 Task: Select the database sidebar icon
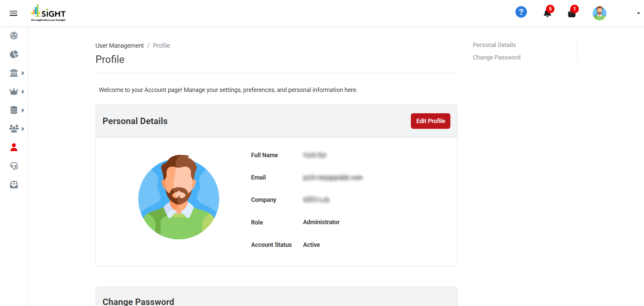[14, 110]
